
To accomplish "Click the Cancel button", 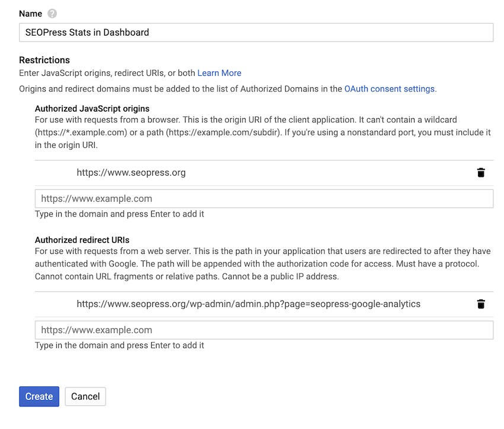I will tap(85, 396).
